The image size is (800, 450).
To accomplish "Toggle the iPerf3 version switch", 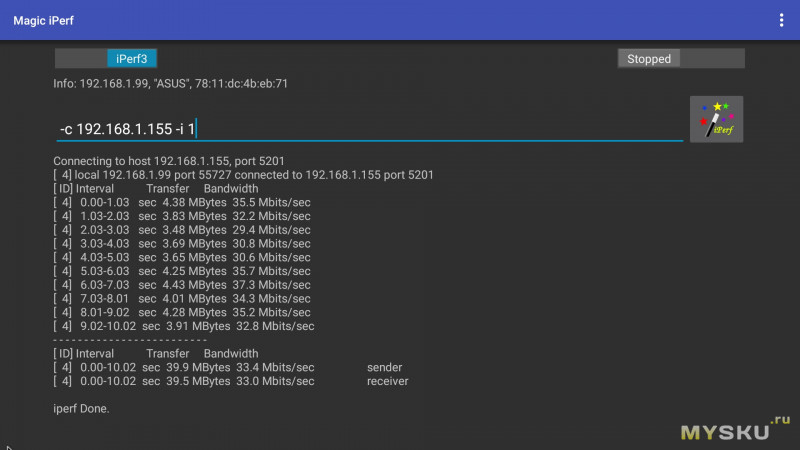I will (x=106, y=59).
